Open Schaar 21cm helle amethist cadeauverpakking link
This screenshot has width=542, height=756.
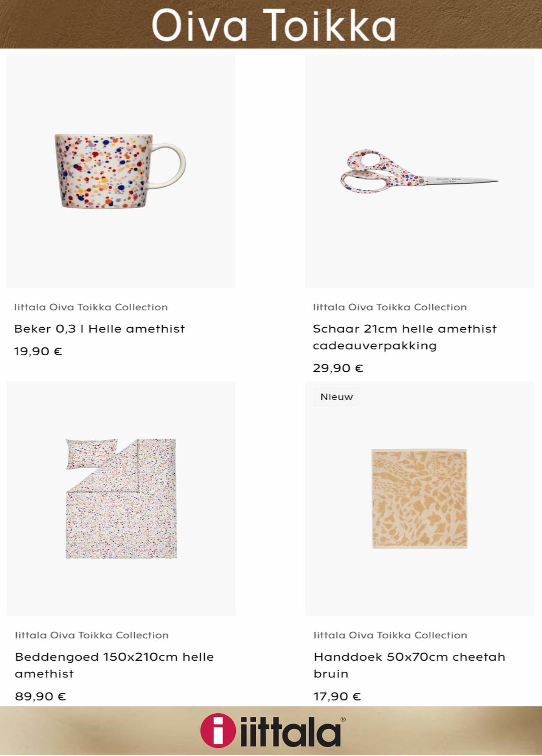point(405,337)
